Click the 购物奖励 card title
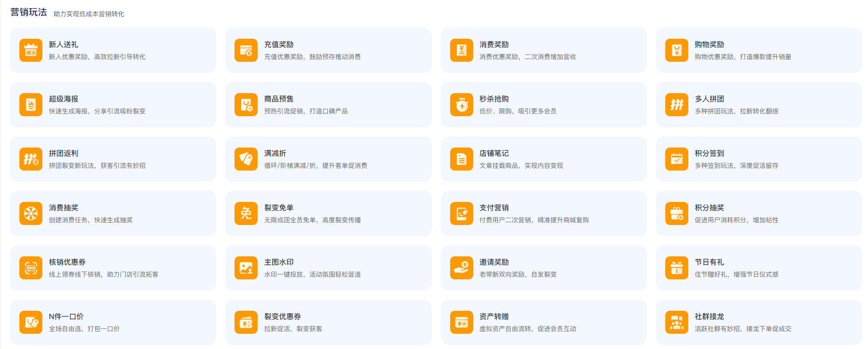Viewport: 868px width, 349px height. (x=709, y=45)
